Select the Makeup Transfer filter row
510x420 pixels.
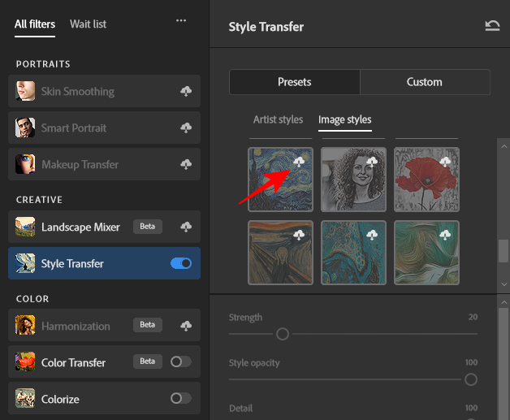[105, 164]
